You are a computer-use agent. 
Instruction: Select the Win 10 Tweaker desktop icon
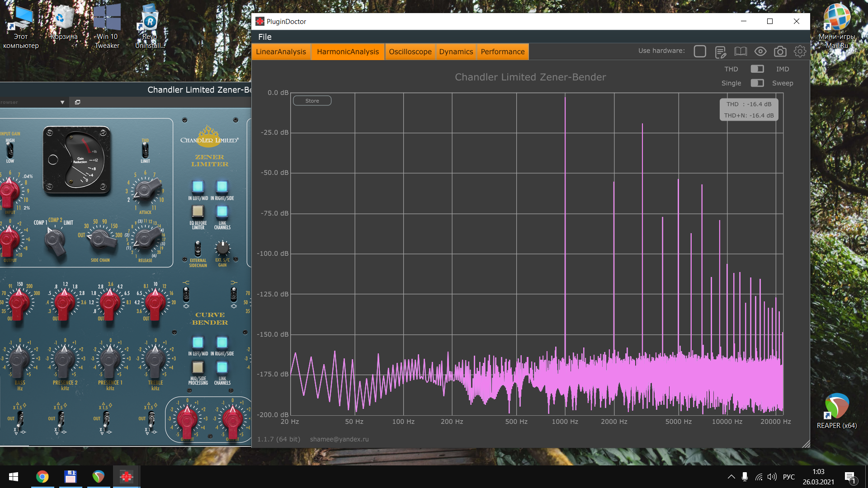(x=107, y=26)
